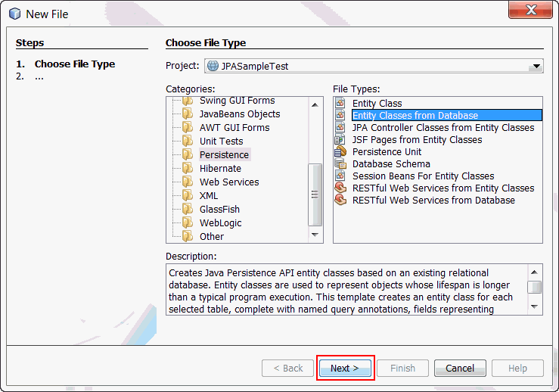The width and height of the screenshot is (559, 392).
Task: Select the JavaBeans Objects category
Action: tap(240, 114)
